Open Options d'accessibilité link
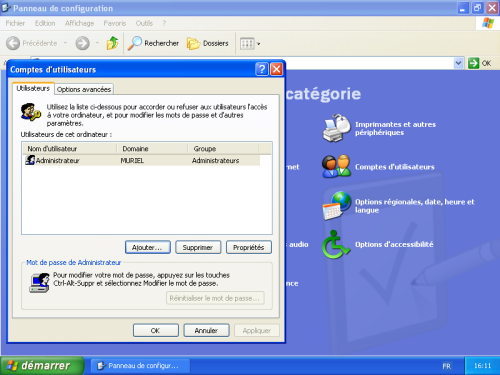Viewport: 500px width, 375px height. (x=394, y=244)
